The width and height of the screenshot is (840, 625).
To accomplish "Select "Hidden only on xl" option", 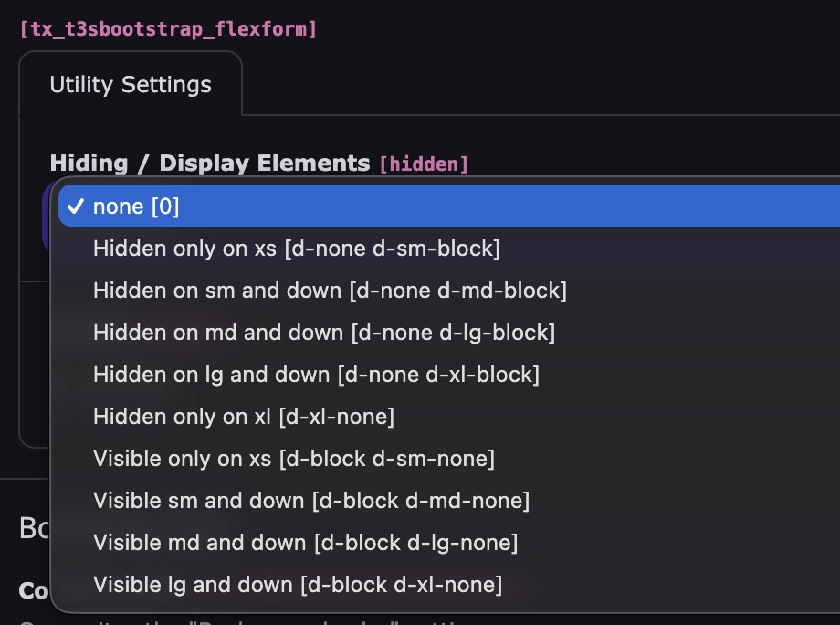I will tap(244, 417).
